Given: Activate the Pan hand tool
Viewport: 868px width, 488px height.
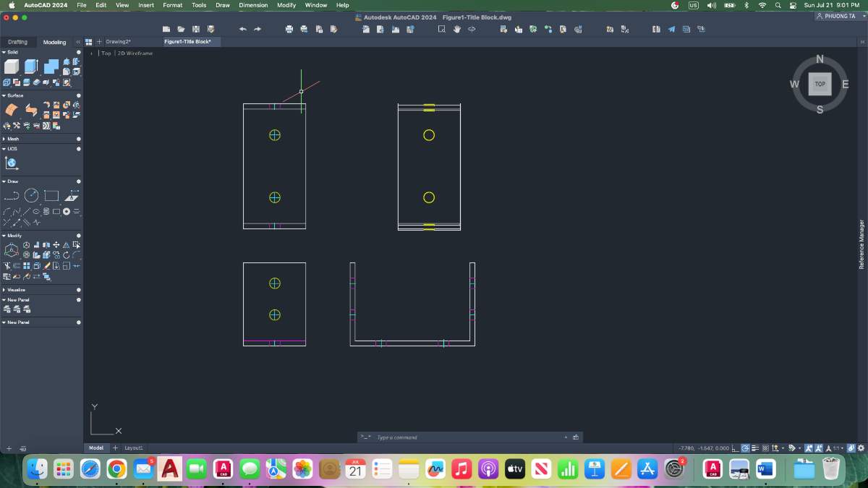Looking at the screenshot, I should (457, 30).
